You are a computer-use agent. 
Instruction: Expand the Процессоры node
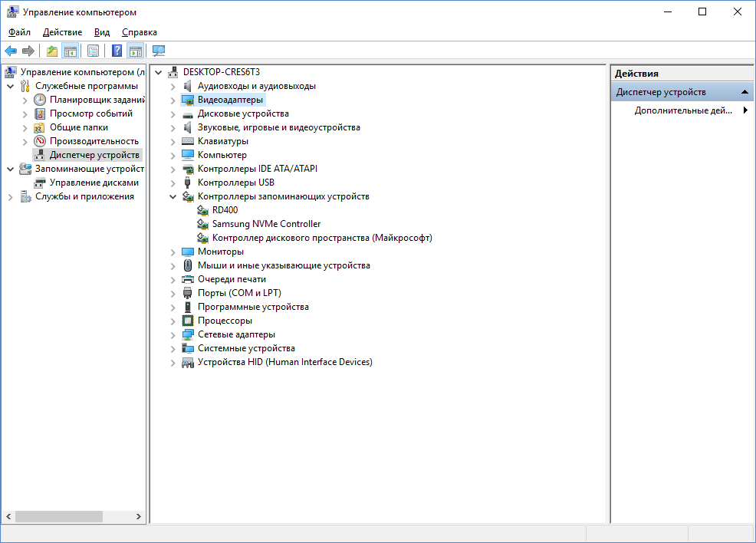pyautogui.click(x=173, y=321)
